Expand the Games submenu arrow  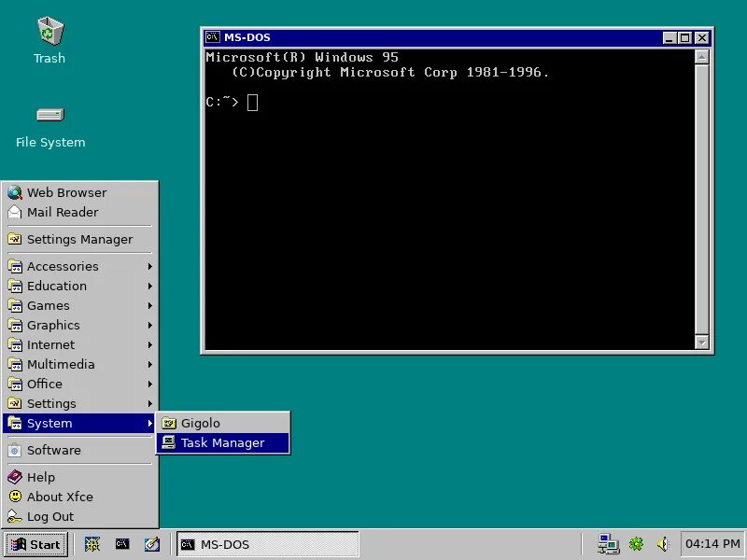pos(149,305)
